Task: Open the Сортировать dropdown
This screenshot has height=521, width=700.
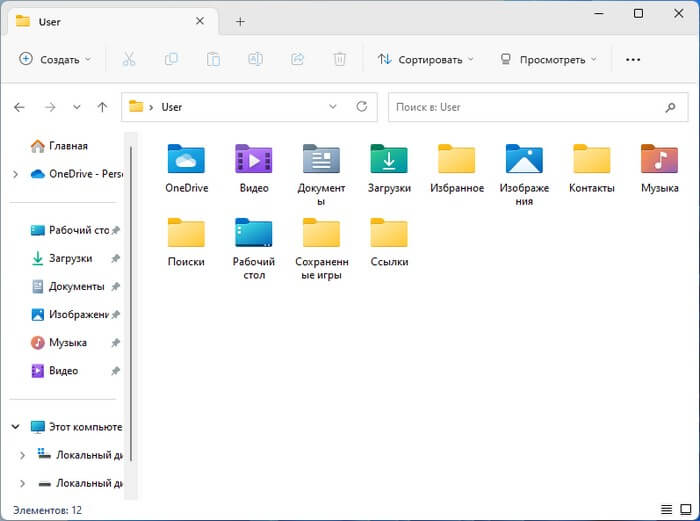Action: 425,59
